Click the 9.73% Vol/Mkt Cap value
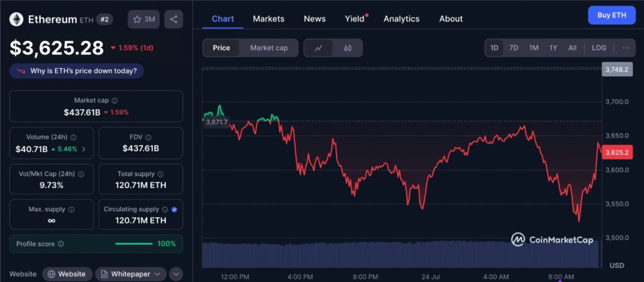The height and width of the screenshot is (282, 644). (x=52, y=185)
